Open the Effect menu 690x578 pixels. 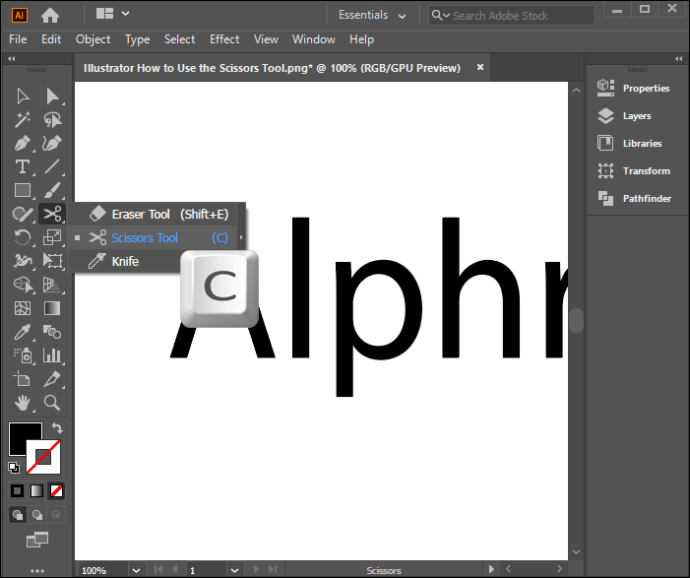point(224,39)
